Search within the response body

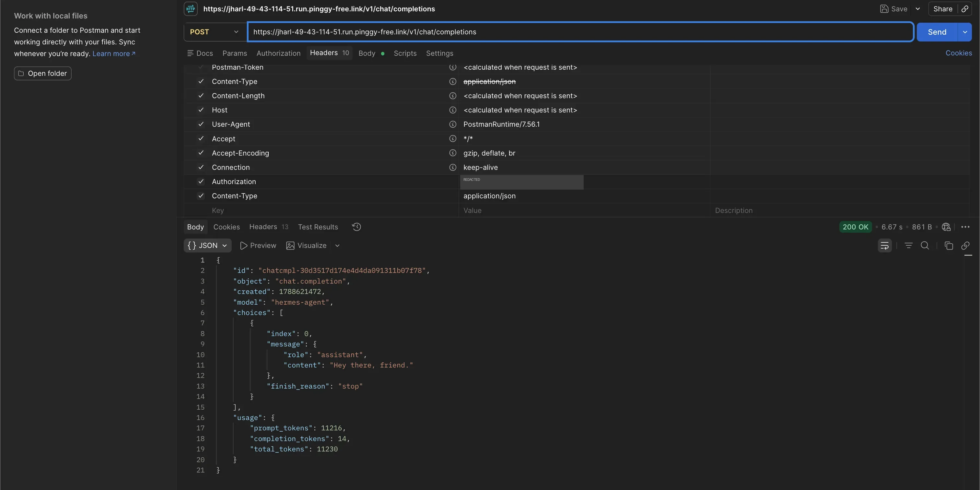tap(925, 246)
